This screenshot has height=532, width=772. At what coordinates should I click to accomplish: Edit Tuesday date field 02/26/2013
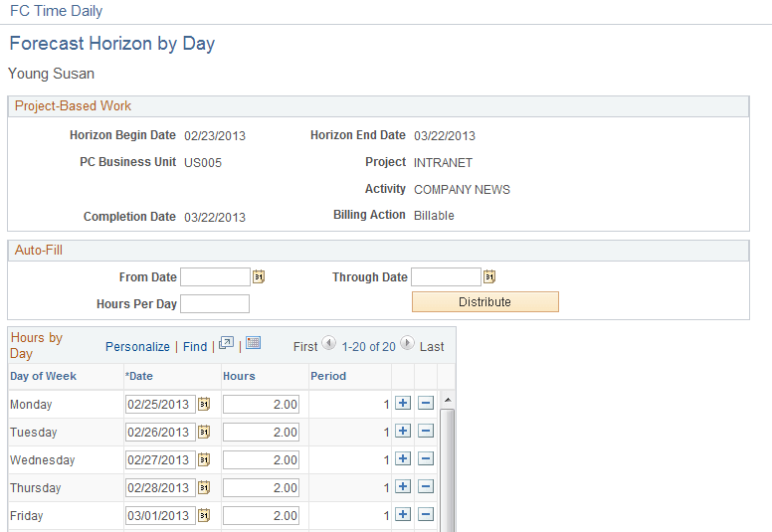click(x=160, y=433)
